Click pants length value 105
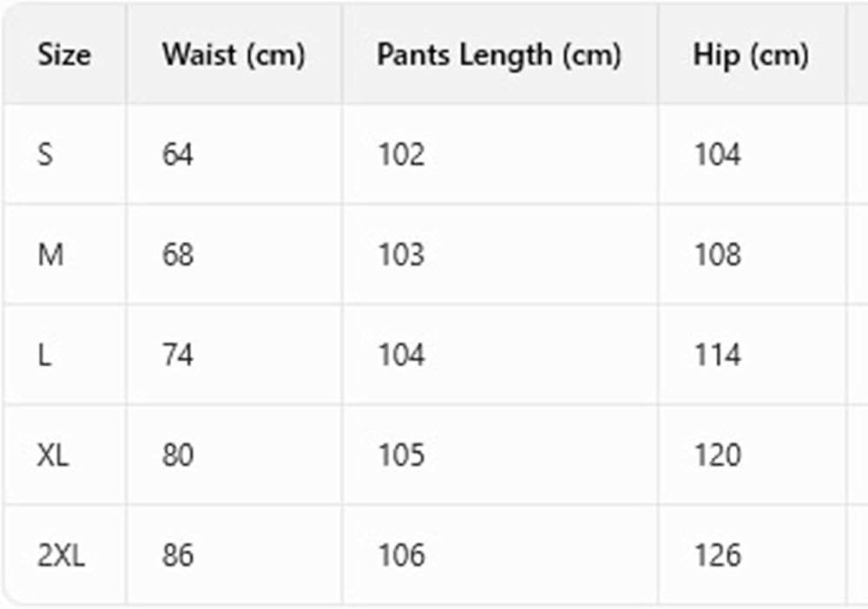 point(401,455)
